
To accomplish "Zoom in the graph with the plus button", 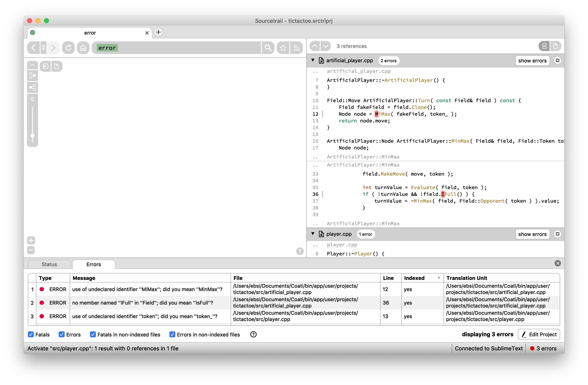I will (31, 240).
